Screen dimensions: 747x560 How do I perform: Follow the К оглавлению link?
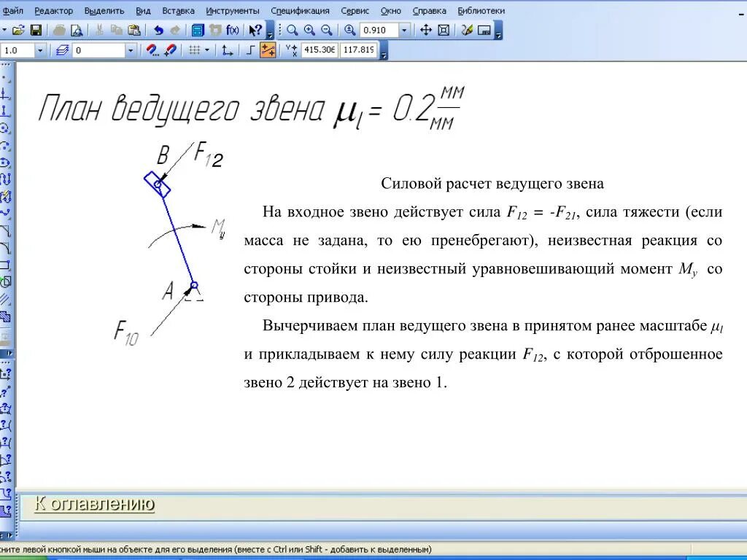click(95, 503)
